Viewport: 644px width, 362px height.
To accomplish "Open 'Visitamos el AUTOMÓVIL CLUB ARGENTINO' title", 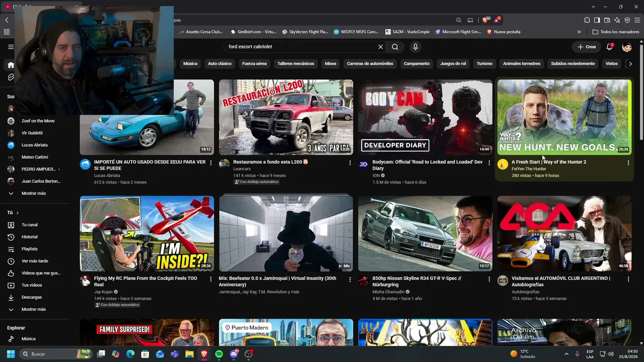I will (x=561, y=282).
